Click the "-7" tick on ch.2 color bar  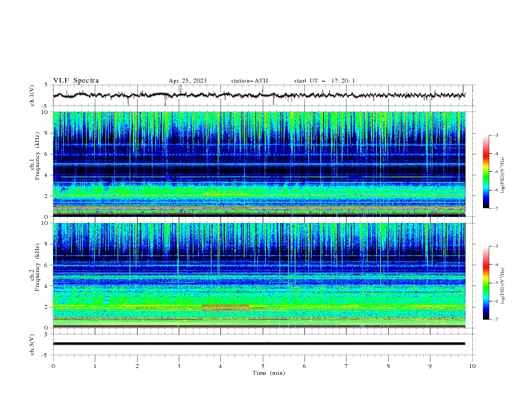coord(496,320)
